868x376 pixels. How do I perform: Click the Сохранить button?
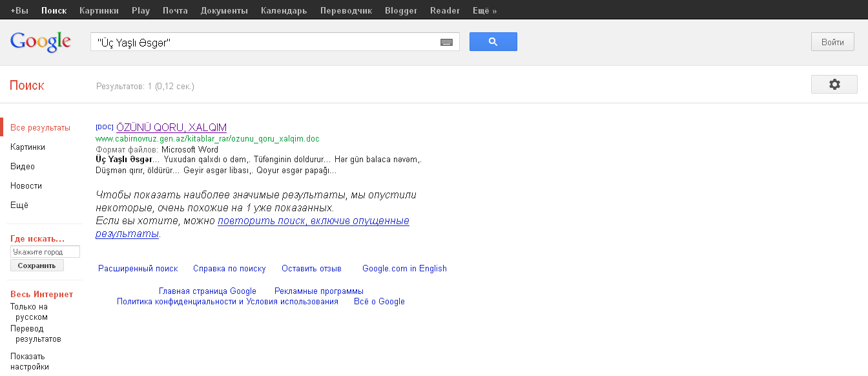click(x=37, y=266)
